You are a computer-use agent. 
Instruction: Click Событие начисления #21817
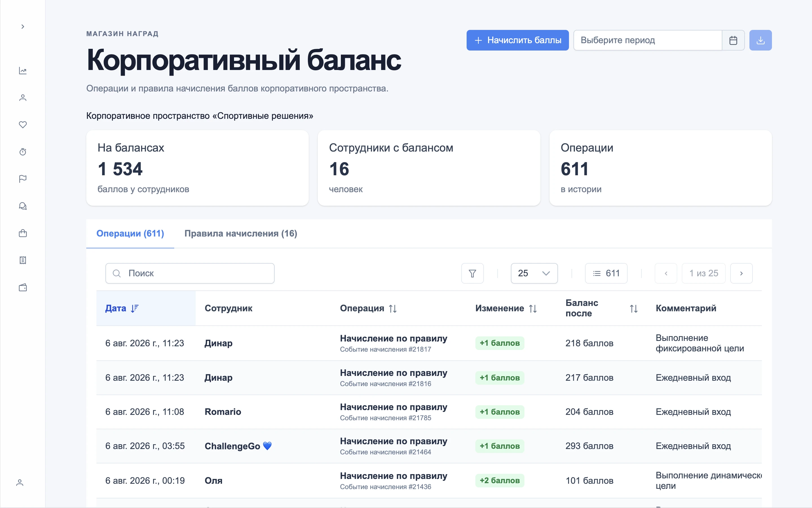(x=385, y=349)
